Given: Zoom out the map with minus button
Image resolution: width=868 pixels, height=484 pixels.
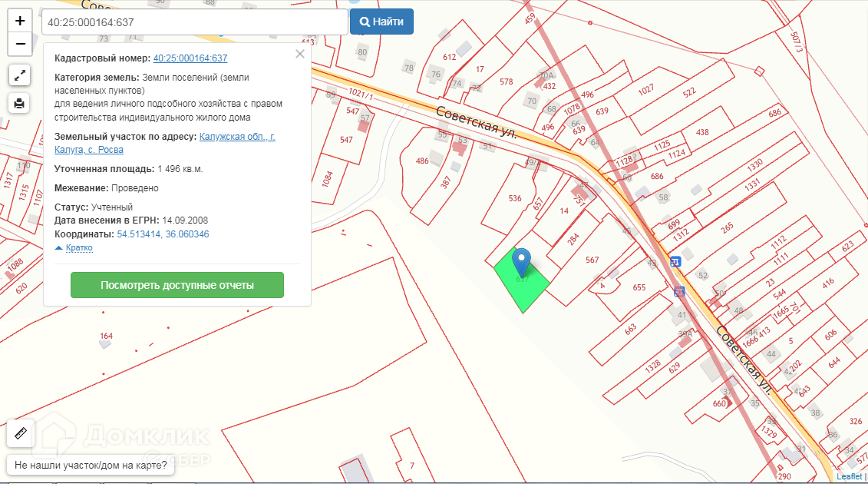Looking at the screenshot, I should pyautogui.click(x=20, y=44).
